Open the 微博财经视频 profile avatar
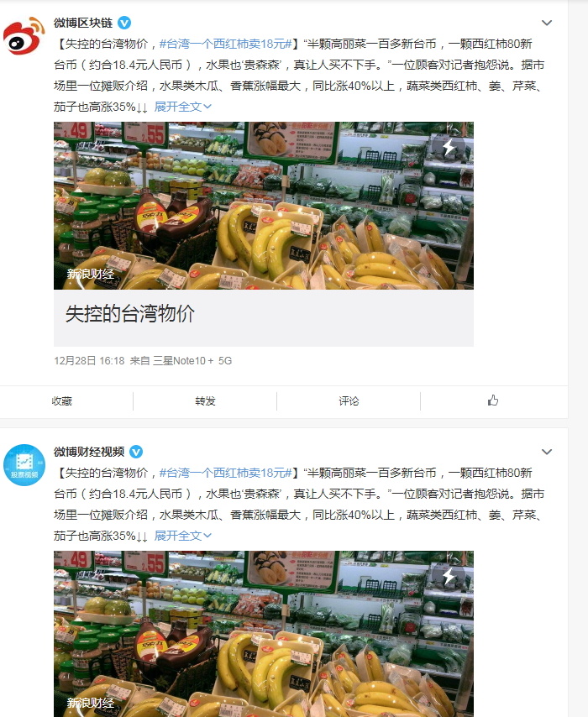The width and height of the screenshot is (588, 717). 24,464
